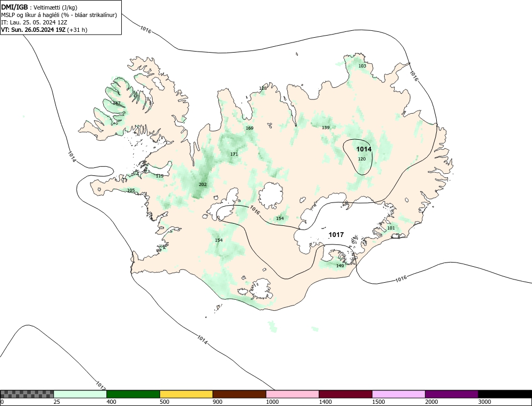Select the bold 1014 low pressure label

point(364,149)
